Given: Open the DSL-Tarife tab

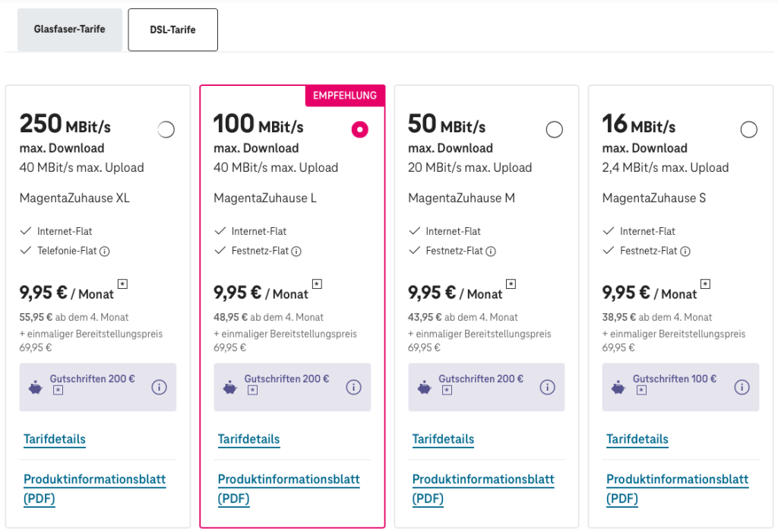Looking at the screenshot, I should [173, 30].
